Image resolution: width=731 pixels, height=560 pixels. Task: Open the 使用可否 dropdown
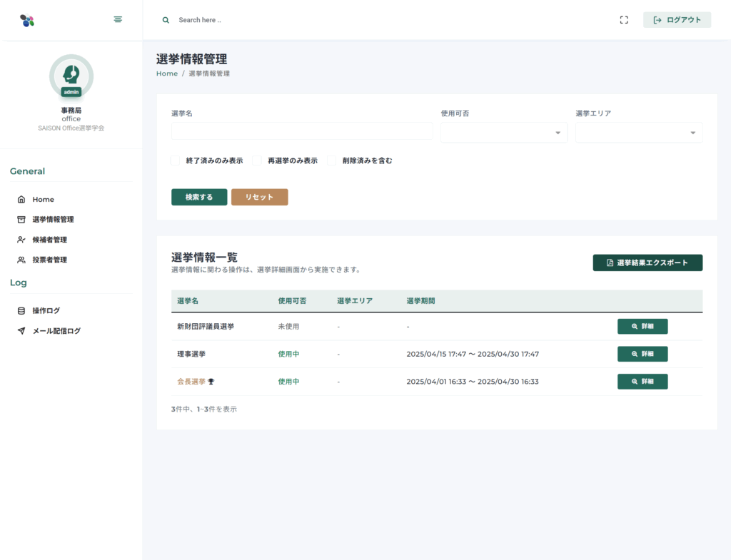point(504,133)
